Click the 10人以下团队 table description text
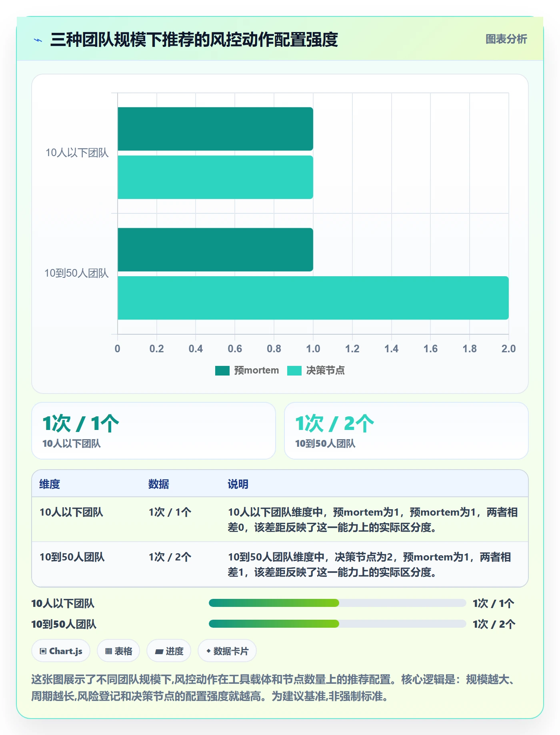 [x=373, y=520]
